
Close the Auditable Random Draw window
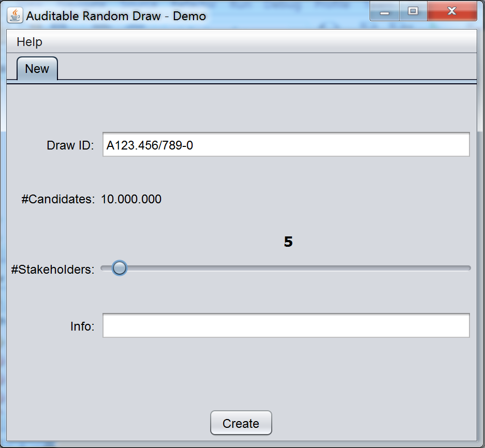point(452,11)
